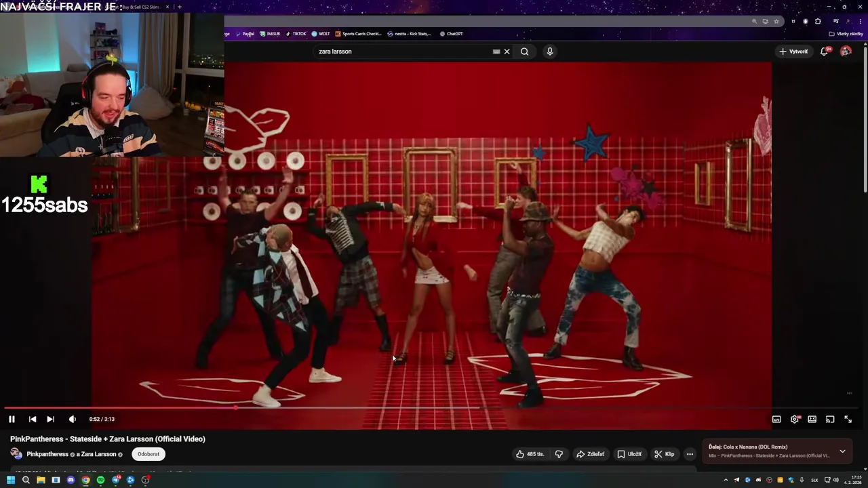Toggle subtitles on the video
Viewport: 868px width, 488px height.
coord(776,420)
